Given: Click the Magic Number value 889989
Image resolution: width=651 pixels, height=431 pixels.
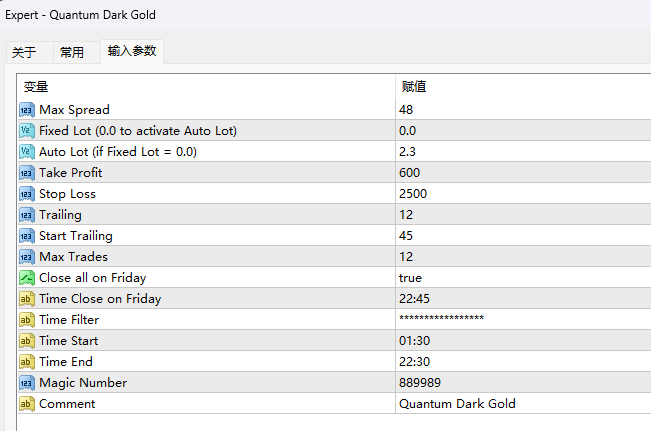Looking at the screenshot, I should 419,383.
